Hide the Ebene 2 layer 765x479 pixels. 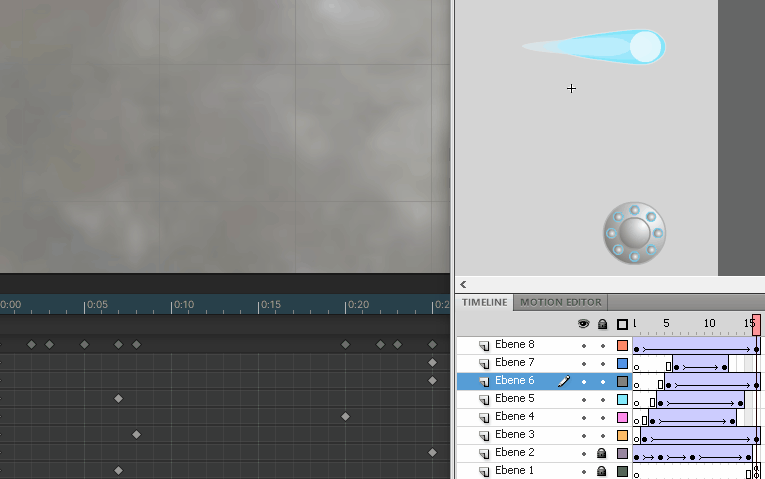[x=584, y=454]
